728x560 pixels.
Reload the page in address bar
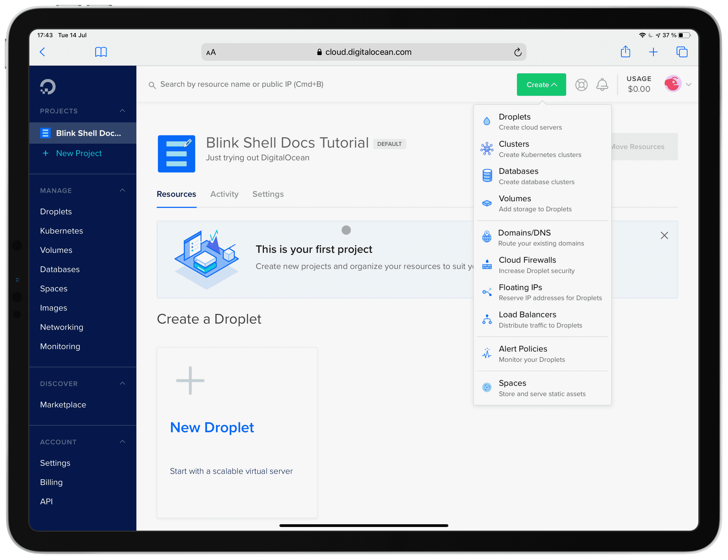pos(517,52)
